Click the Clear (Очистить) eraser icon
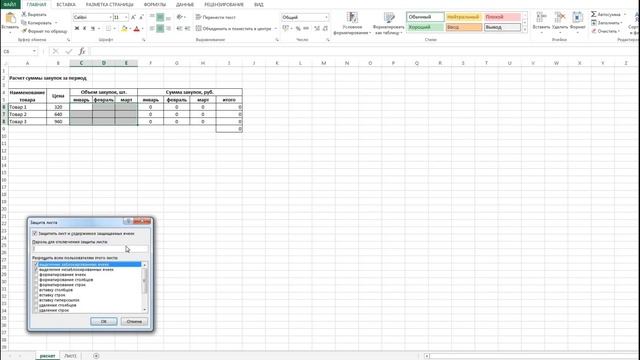 point(593,31)
